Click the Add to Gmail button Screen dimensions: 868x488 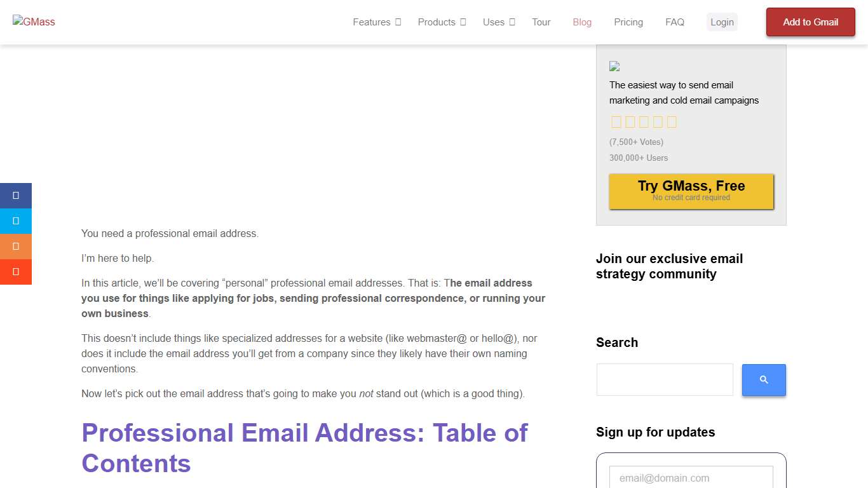point(810,22)
